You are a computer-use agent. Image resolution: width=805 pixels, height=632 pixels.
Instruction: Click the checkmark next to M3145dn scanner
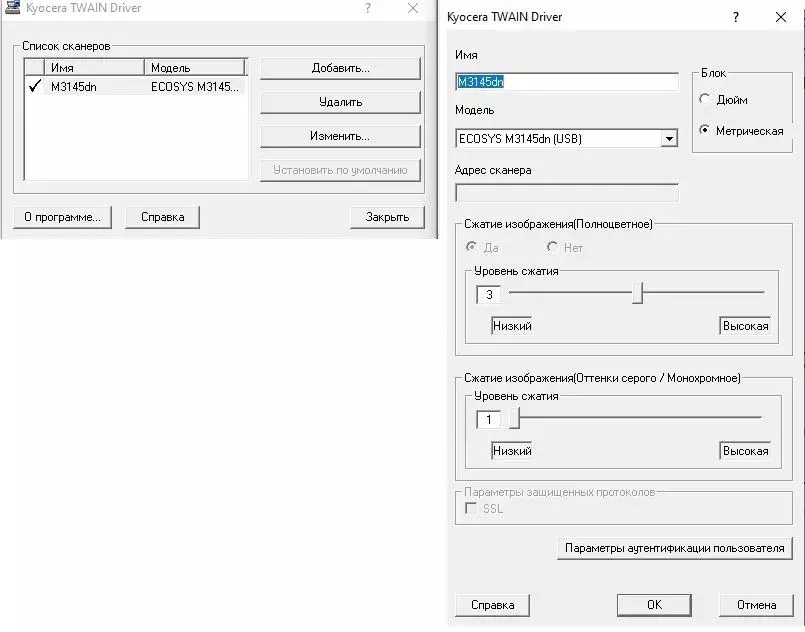pos(34,86)
